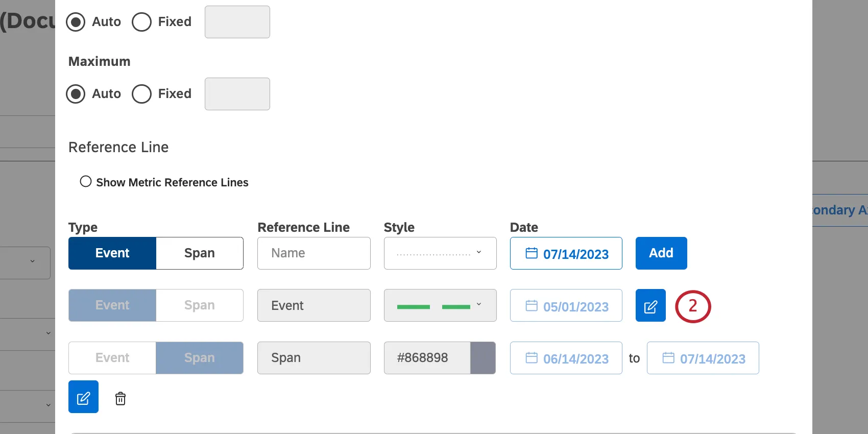Delete the Span reference line with the trash icon
The image size is (868, 434).
pos(120,398)
